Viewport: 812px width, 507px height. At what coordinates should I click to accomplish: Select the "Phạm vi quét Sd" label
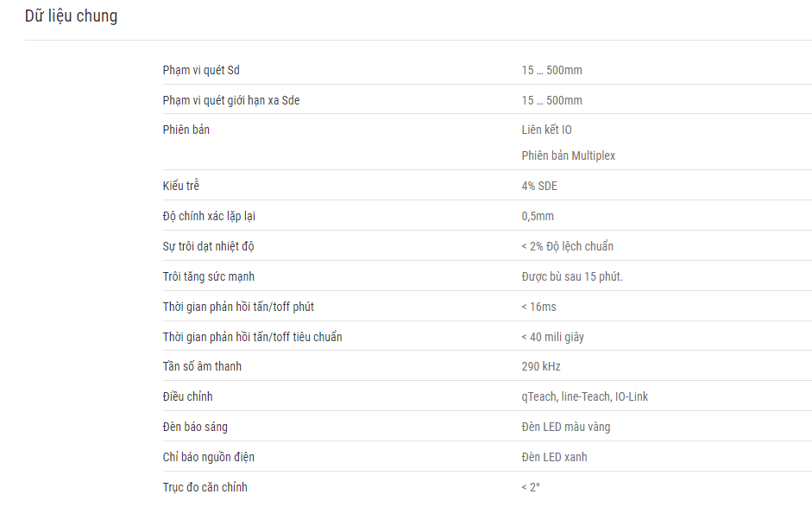[x=201, y=71]
